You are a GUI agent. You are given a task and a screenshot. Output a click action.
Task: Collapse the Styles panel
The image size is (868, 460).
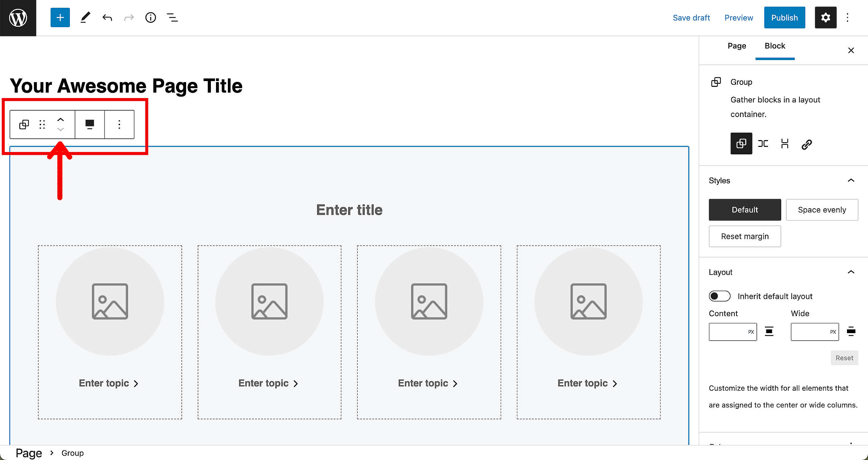[851, 180]
